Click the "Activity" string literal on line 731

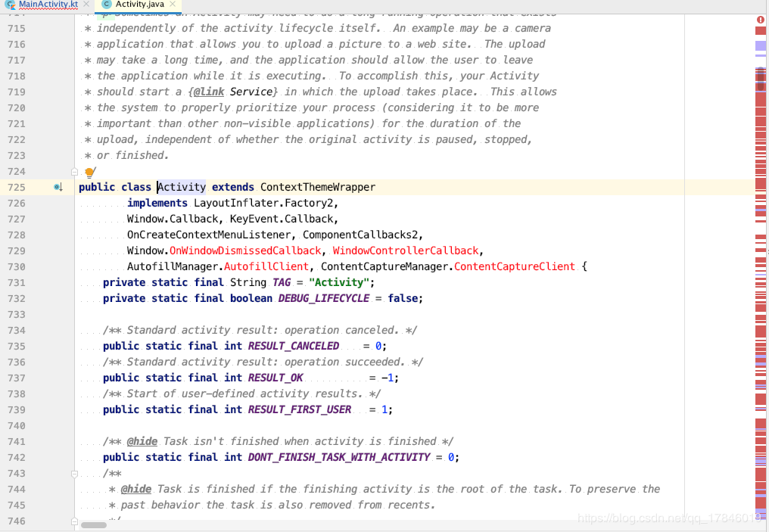pos(339,282)
